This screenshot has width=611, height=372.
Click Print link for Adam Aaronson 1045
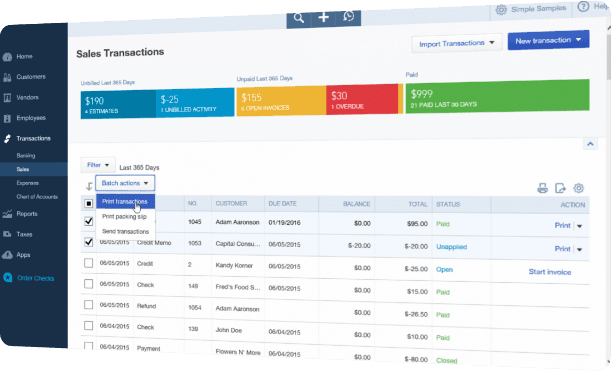click(562, 225)
